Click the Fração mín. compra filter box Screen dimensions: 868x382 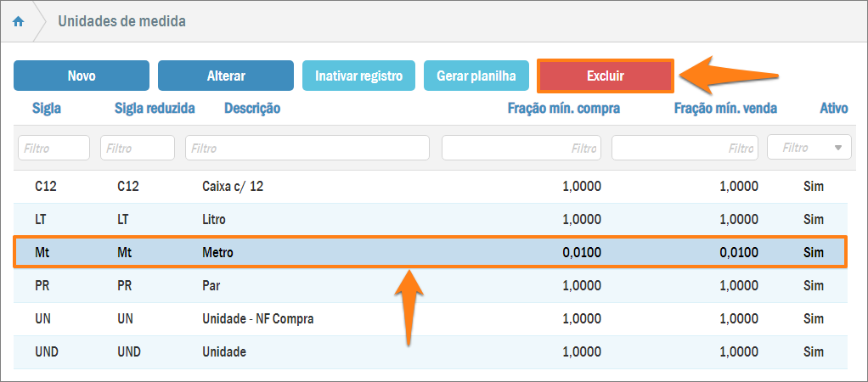click(521, 148)
